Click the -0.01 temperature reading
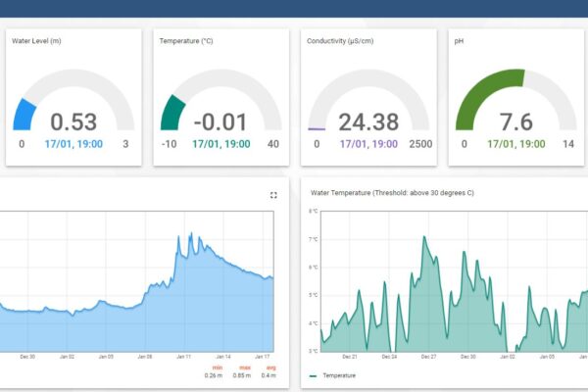Image resolution: width=588 pixels, height=392 pixels. pyautogui.click(x=220, y=122)
